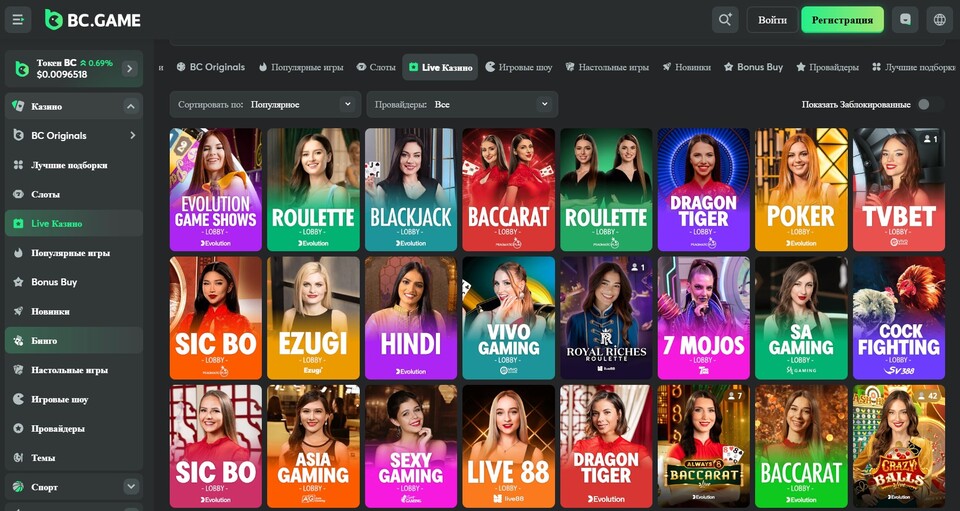Image resolution: width=960 pixels, height=511 pixels.
Task: Click the BC Originals tab icon
Action: click(x=181, y=67)
